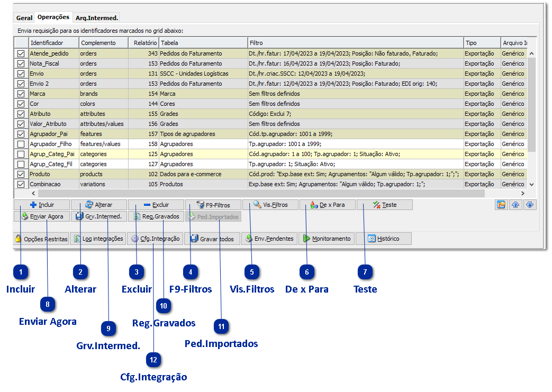Open the Histórico button
The image size is (552, 392).
coord(383,239)
